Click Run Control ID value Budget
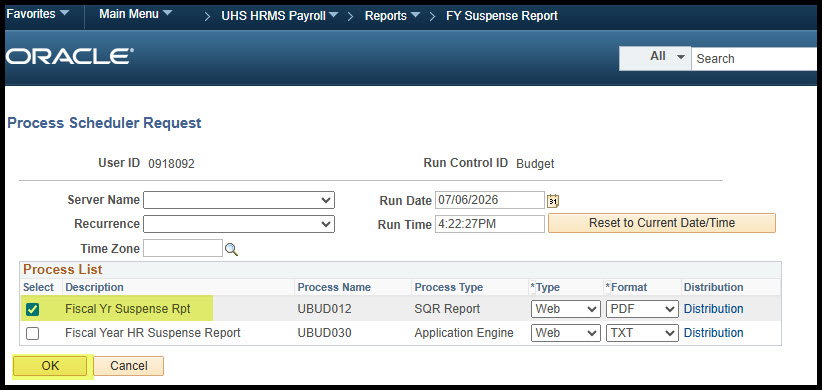 [535, 164]
